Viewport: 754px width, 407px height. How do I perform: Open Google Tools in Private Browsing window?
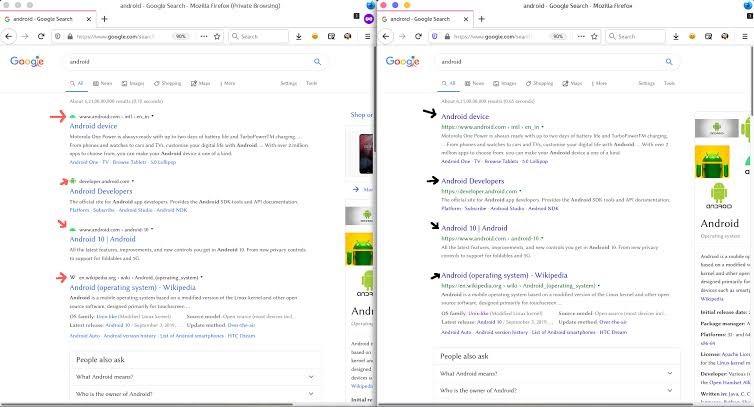coord(312,83)
